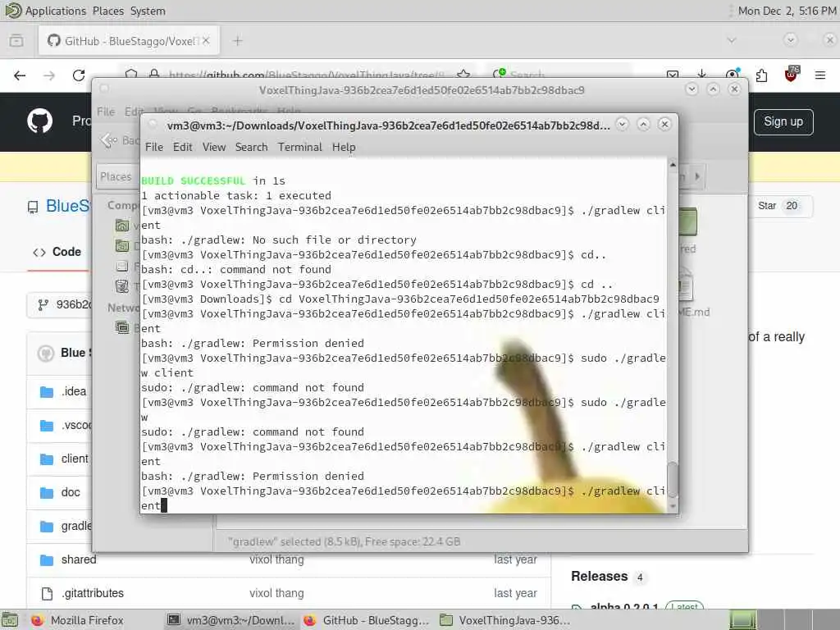The image size is (840, 630).
Task: Click the Back button in file manager
Action: tap(118, 140)
